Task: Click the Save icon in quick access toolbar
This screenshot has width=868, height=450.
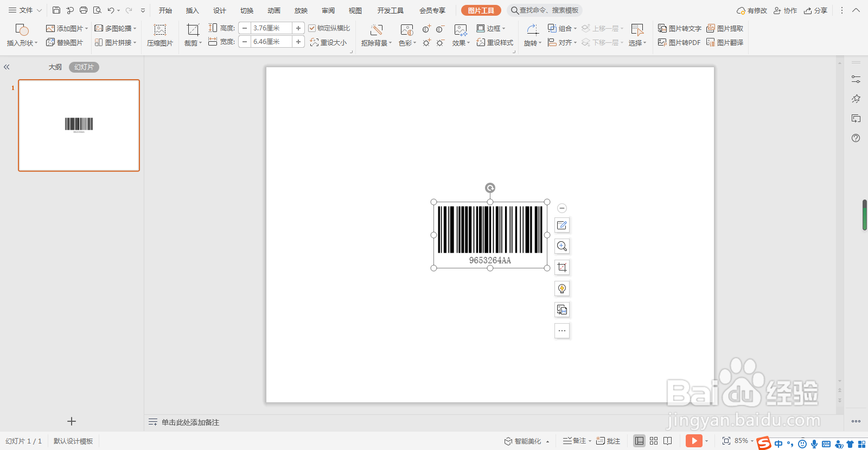Action: 56,10
